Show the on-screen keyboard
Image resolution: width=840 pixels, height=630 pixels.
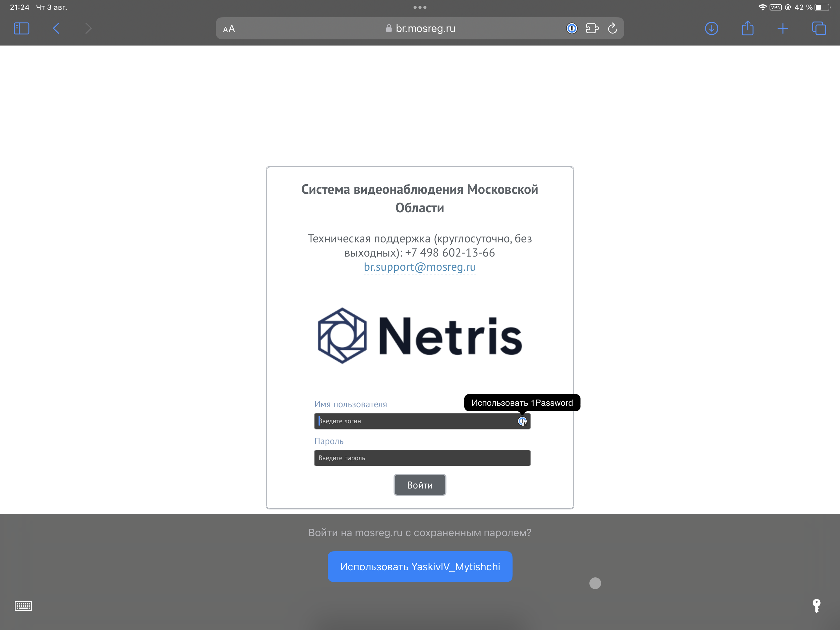[x=23, y=606]
